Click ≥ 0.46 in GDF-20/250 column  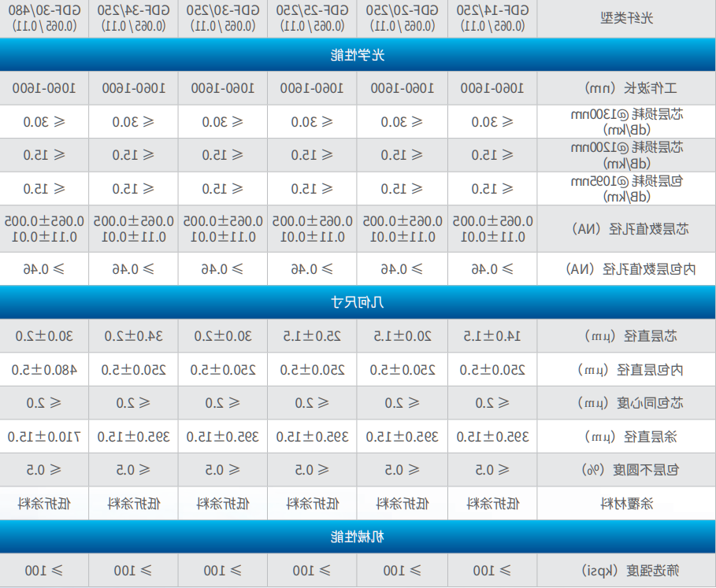[x=403, y=269]
